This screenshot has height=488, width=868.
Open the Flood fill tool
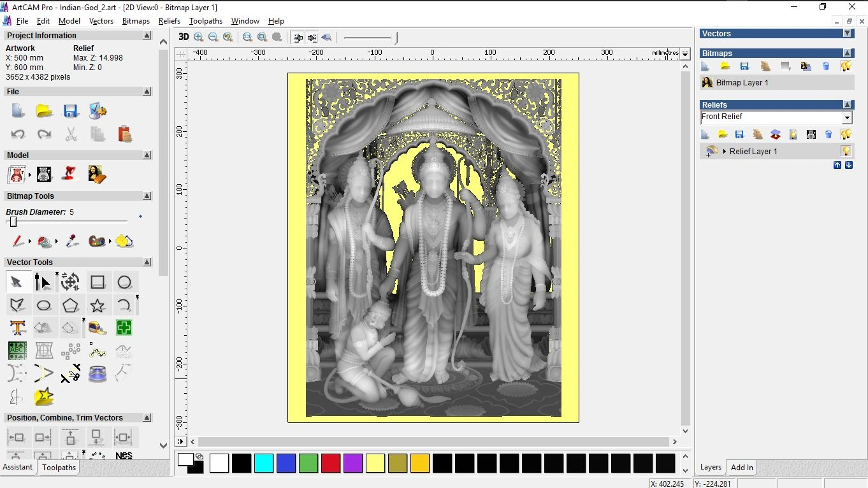pyautogui.click(x=44, y=241)
